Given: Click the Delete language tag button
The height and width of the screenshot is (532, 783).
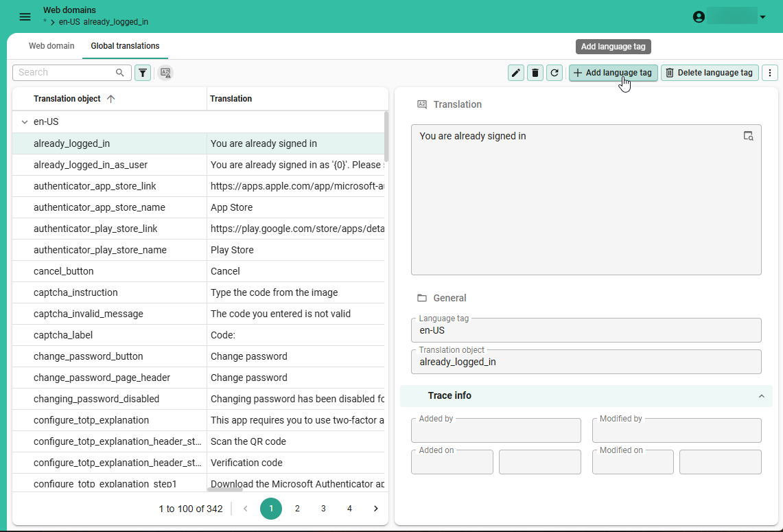Looking at the screenshot, I should coord(709,73).
